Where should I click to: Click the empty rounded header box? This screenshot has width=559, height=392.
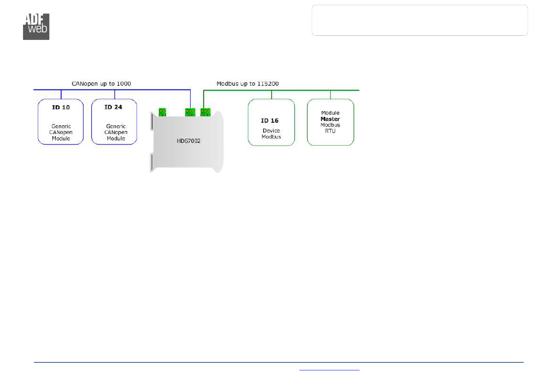[x=420, y=21]
